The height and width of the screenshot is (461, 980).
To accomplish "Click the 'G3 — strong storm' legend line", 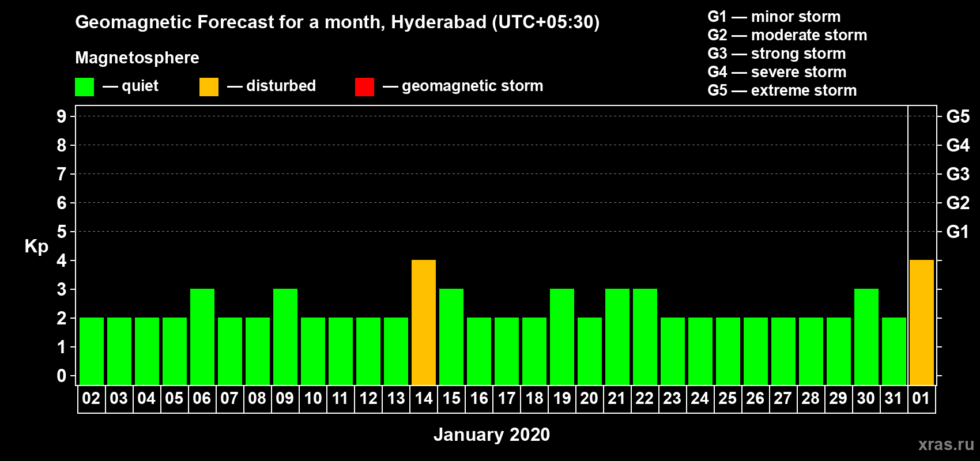I will click(777, 54).
